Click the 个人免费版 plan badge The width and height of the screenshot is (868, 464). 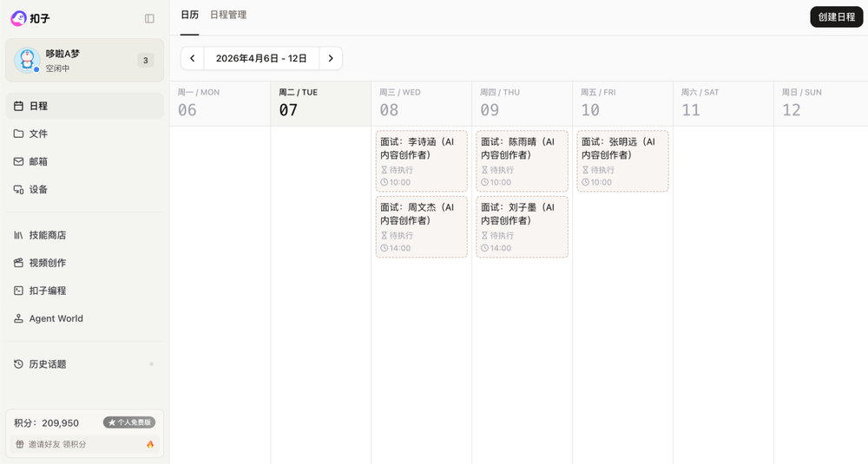pos(129,422)
